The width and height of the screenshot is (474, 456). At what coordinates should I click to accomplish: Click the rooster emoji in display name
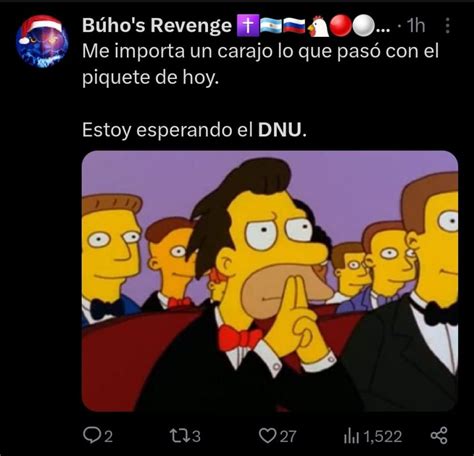click(318, 26)
